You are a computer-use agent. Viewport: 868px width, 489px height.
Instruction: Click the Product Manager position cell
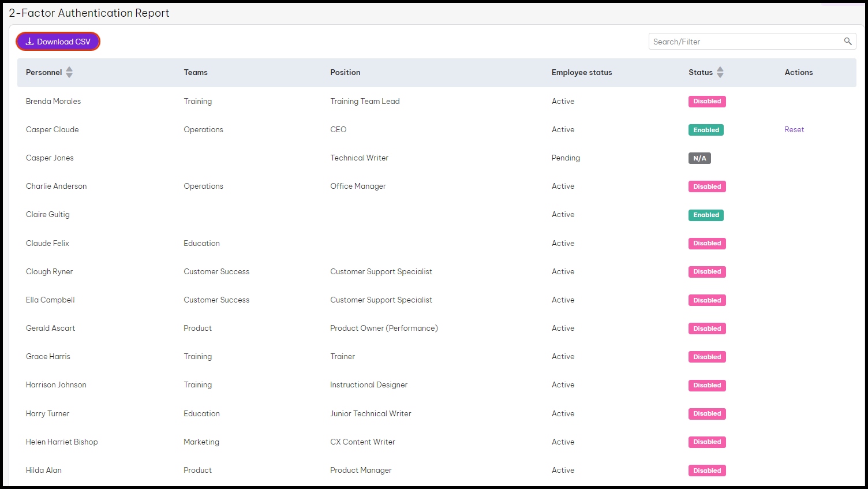point(361,471)
